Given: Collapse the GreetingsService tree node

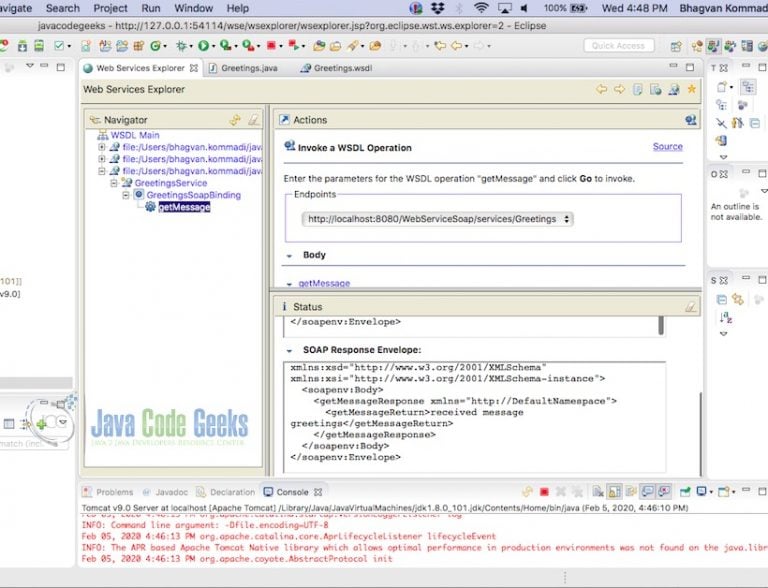Looking at the screenshot, I should tap(114, 183).
